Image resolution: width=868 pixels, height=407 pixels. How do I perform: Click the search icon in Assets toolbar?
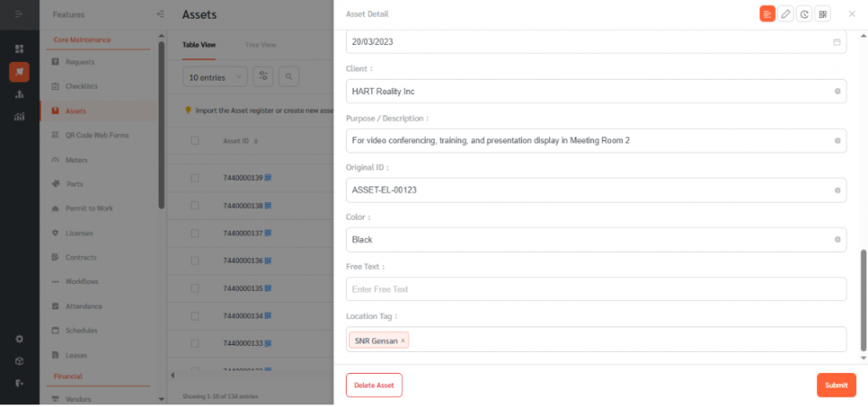(289, 77)
